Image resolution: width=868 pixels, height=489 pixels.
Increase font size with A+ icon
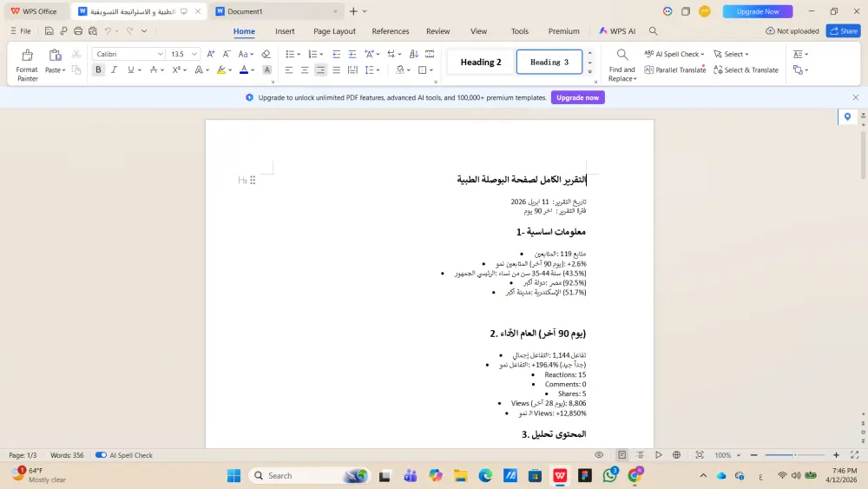[x=211, y=54]
